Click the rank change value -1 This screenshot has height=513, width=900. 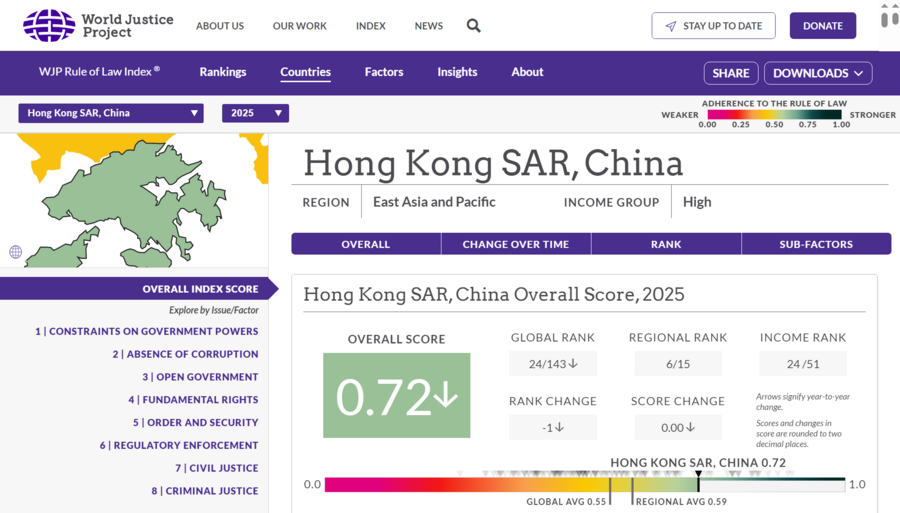[553, 428]
